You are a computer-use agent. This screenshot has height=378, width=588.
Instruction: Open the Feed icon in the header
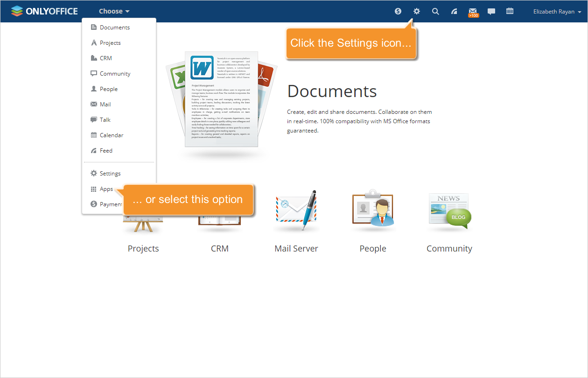(454, 11)
